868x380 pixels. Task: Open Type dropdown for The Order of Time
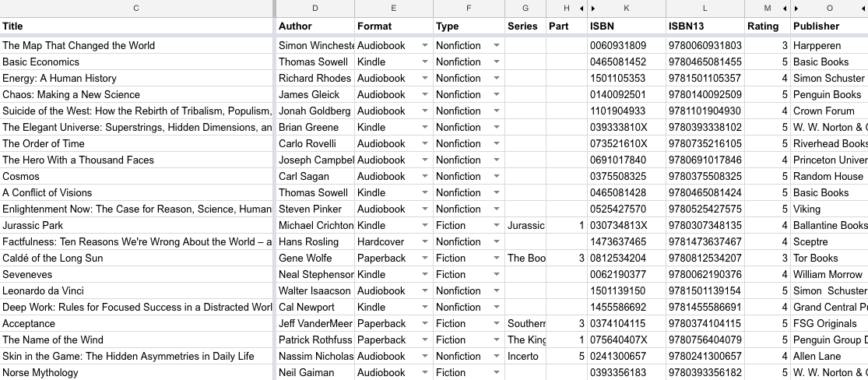pyautogui.click(x=497, y=144)
